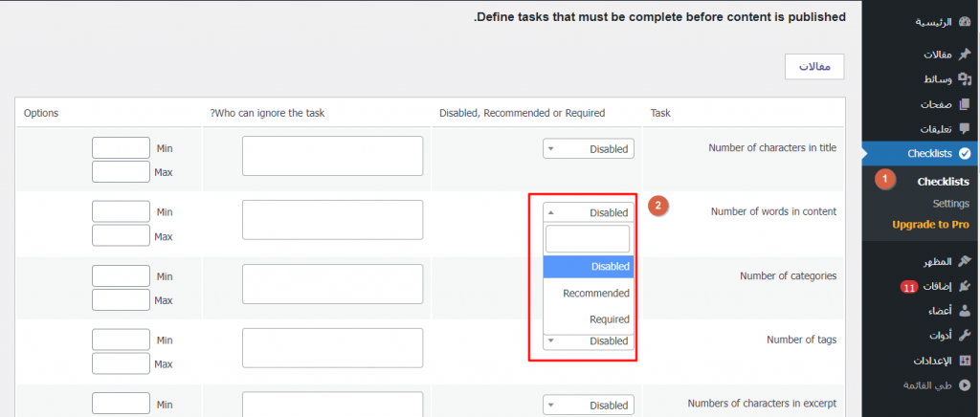980x417 pixels.
Task: Click Min field for Number of categories
Action: pyautogui.click(x=122, y=275)
